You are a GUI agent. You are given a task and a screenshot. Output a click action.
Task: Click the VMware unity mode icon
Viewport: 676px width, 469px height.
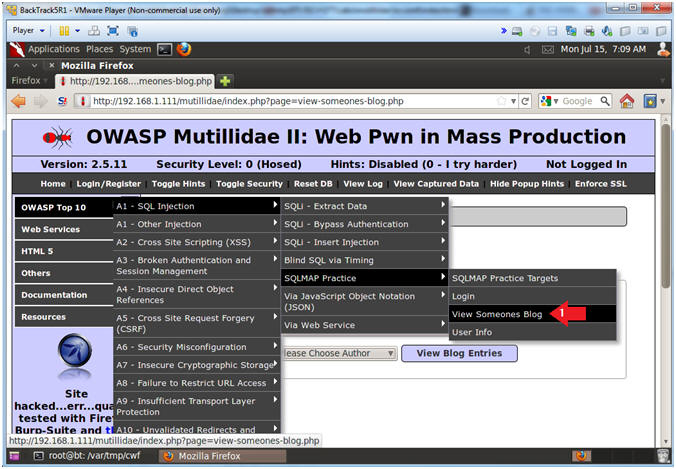(x=132, y=31)
